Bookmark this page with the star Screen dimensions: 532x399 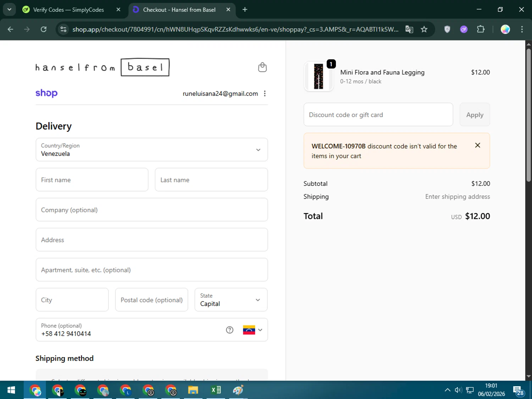click(x=424, y=29)
